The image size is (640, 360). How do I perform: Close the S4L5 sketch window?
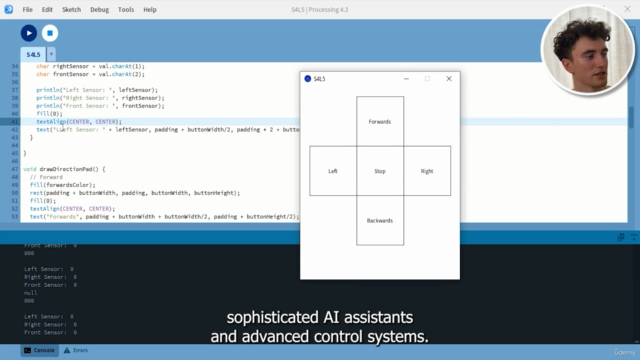coord(449,79)
